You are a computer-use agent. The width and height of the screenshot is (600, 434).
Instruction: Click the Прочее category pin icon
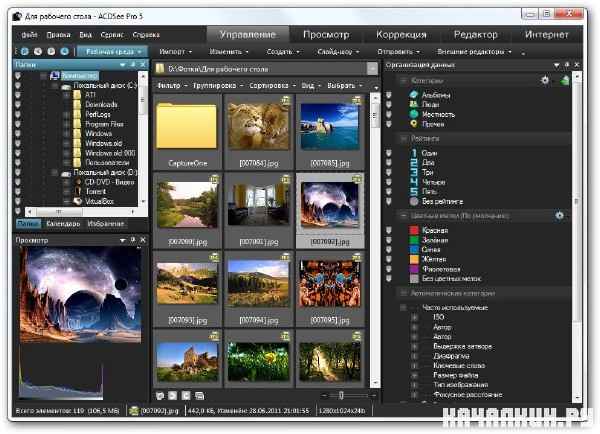point(414,124)
